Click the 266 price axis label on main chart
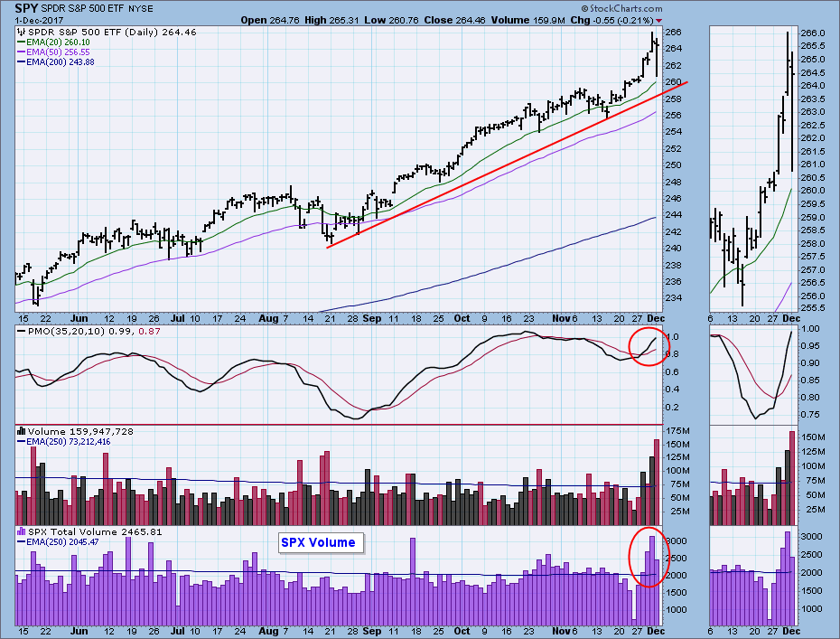This screenshot has width=840, height=639. point(674,33)
